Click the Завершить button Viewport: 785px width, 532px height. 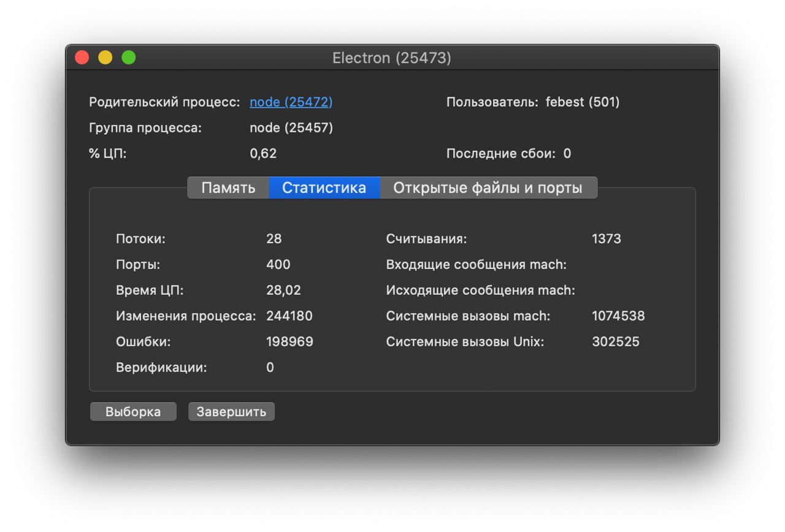pyautogui.click(x=231, y=412)
